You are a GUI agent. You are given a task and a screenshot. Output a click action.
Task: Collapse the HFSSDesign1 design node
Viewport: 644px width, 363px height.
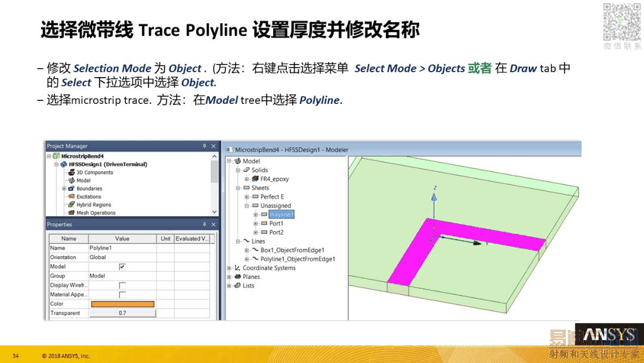(x=57, y=164)
